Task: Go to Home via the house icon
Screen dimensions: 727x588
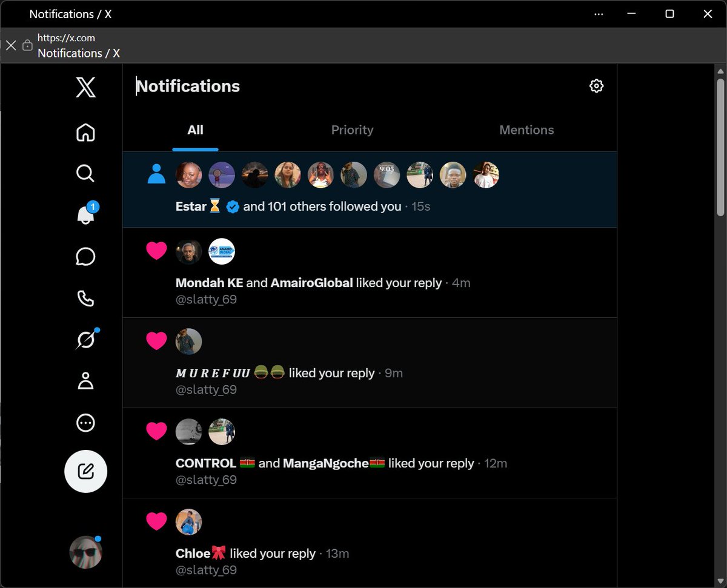Action: tap(85, 132)
